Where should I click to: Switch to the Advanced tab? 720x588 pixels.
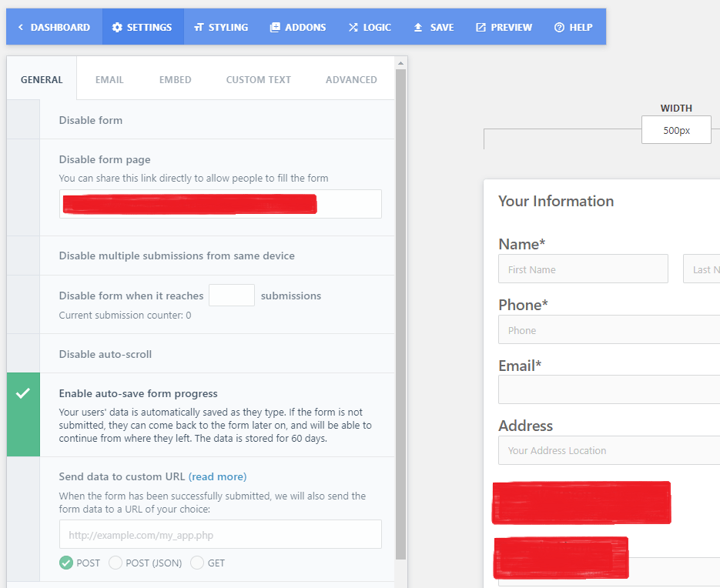(x=351, y=79)
